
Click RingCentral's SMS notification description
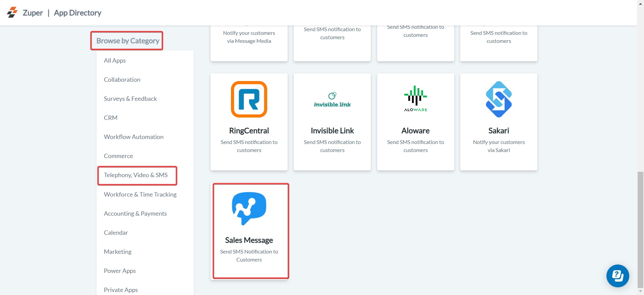click(x=249, y=146)
